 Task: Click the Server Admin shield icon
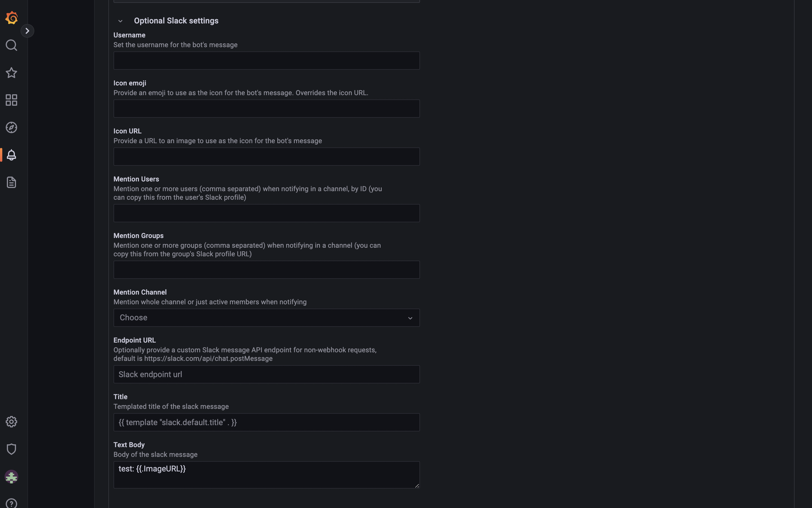tap(11, 449)
